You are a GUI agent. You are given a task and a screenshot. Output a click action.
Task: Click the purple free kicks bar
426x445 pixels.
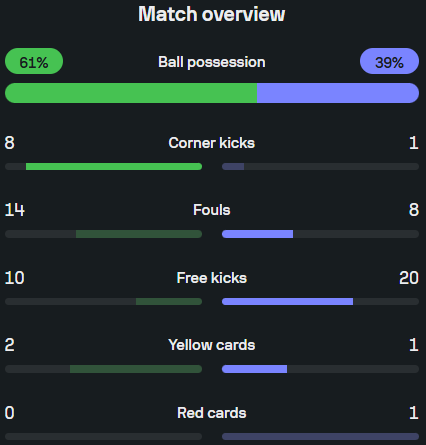click(288, 302)
